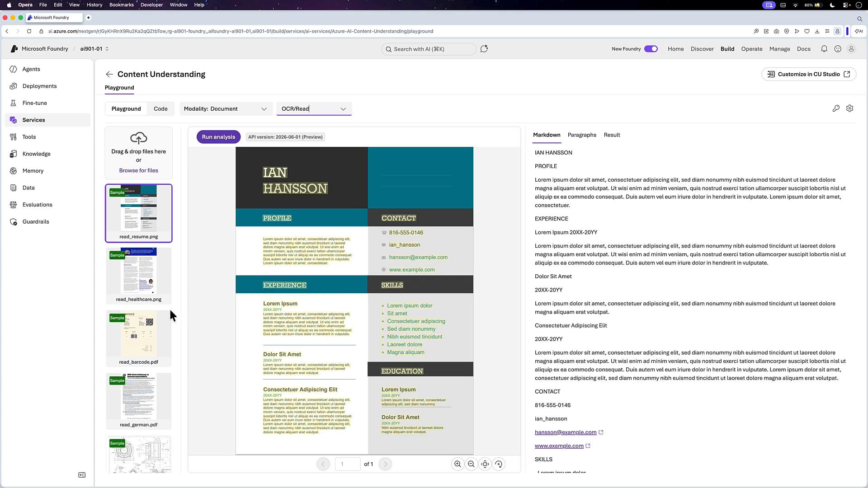Expand the ai901-01 project switcher
The width and height of the screenshot is (868, 488).
94,49
